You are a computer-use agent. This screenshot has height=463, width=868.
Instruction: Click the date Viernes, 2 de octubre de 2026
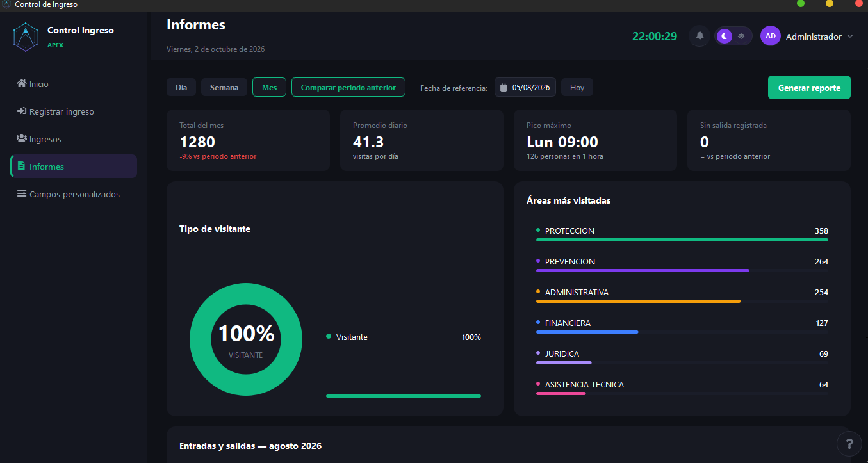[x=215, y=49]
